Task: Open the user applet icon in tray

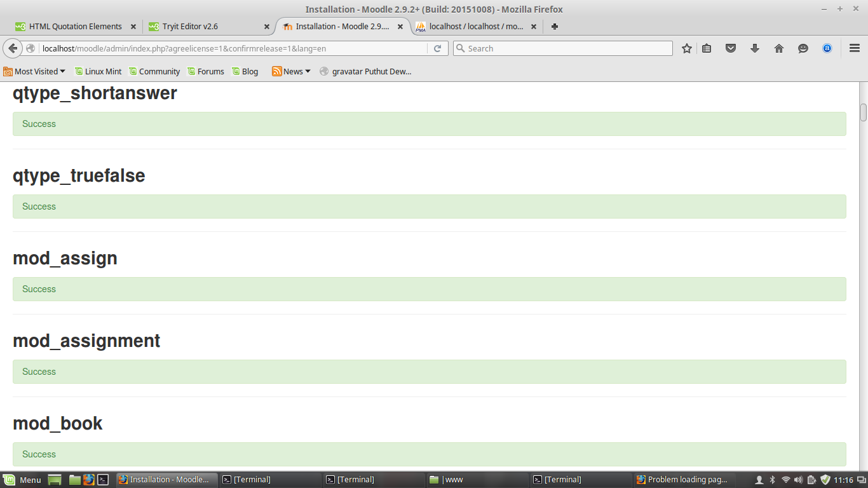Action: [x=759, y=480]
